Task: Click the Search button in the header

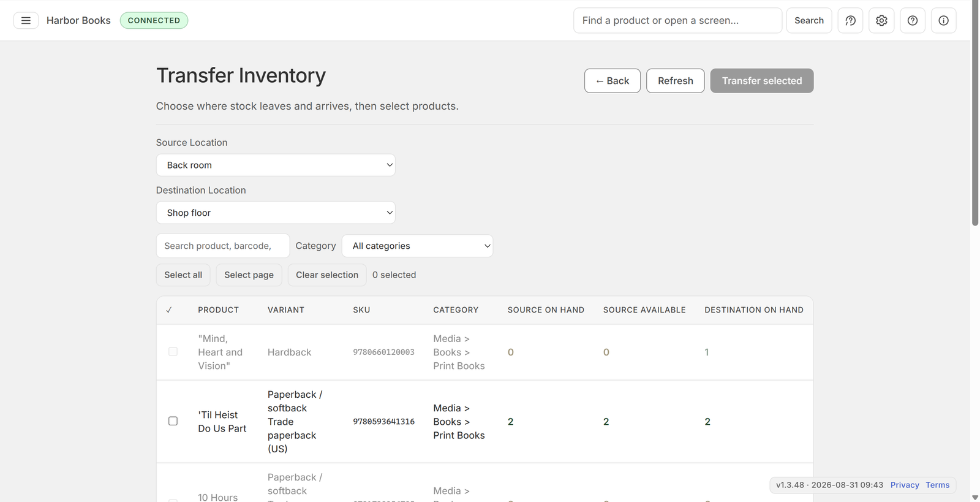Action: tap(809, 20)
